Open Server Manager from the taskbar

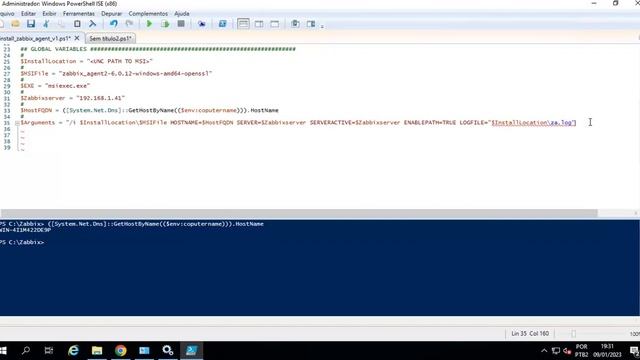[x=144, y=351]
